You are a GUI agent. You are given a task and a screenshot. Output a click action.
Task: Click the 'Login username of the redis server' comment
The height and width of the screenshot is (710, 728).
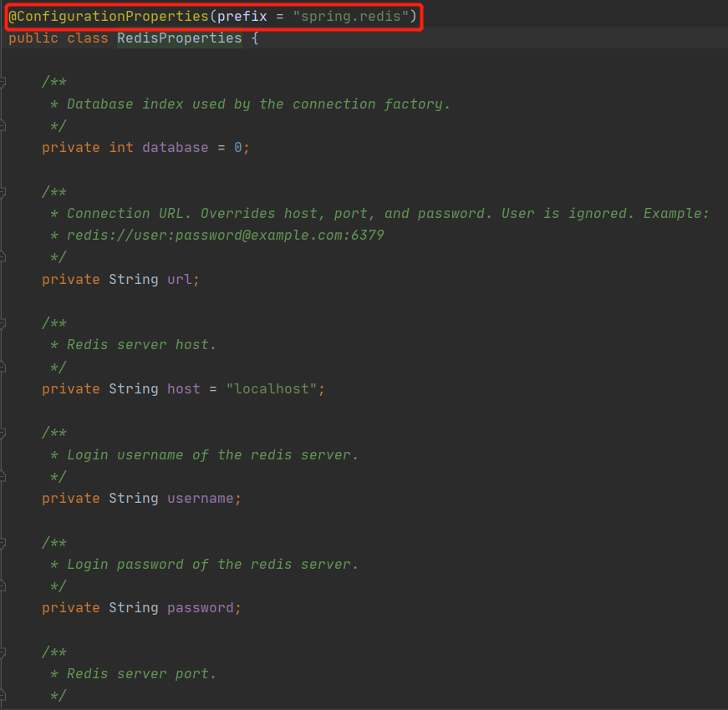tap(212, 454)
